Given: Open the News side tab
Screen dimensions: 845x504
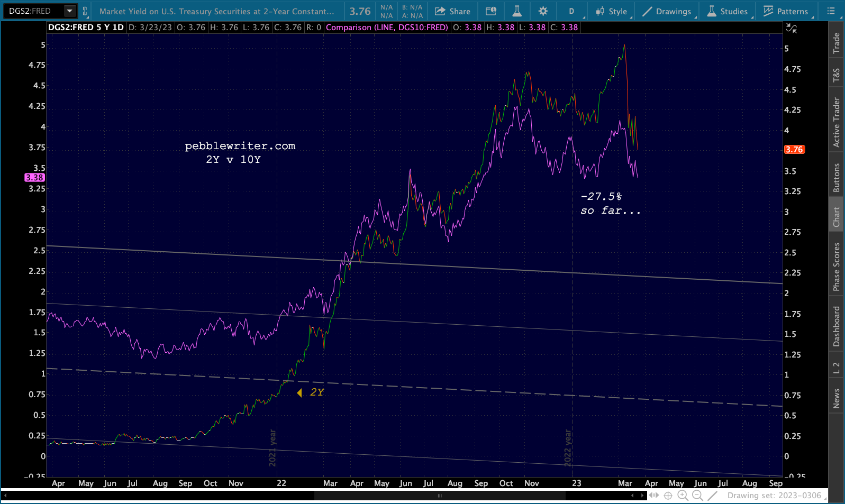Looking at the screenshot, I should point(837,398).
